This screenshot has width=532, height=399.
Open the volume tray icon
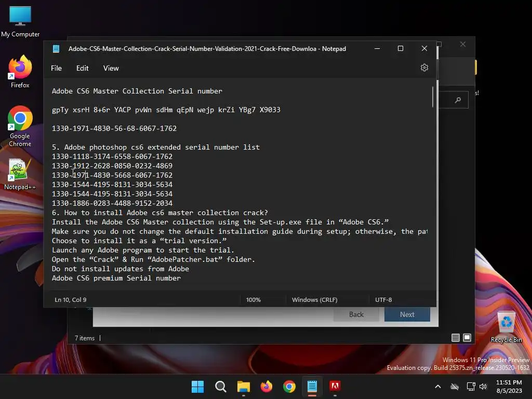coord(483,387)
